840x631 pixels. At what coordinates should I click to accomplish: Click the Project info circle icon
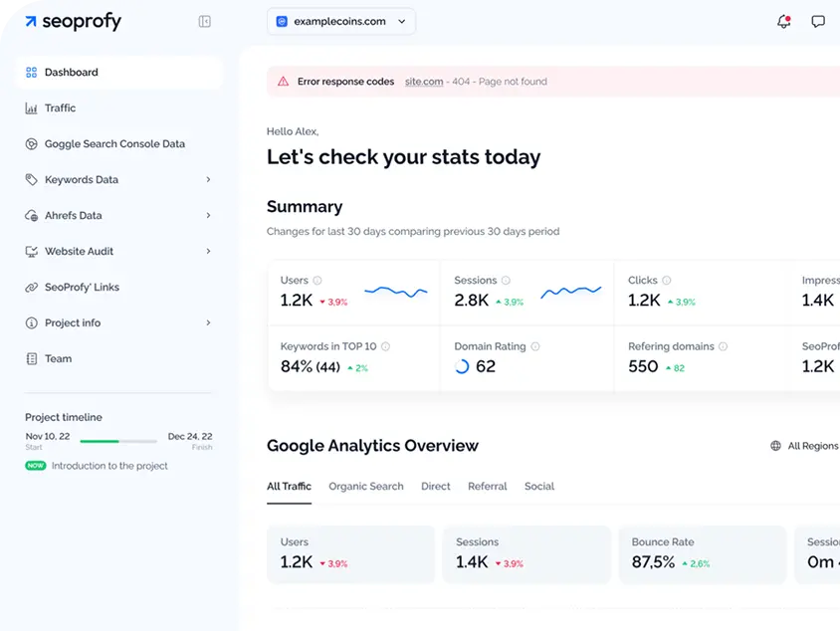[x=32, y=323]
